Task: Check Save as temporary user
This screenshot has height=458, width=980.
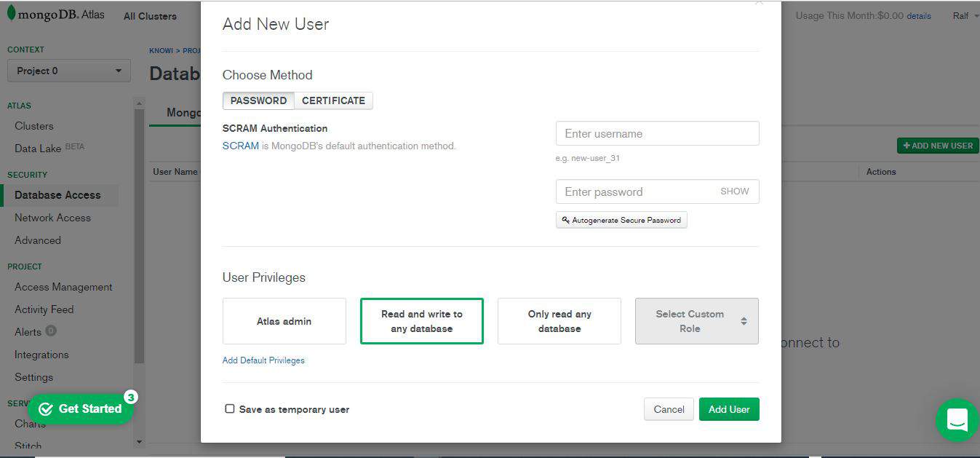Action: (229, 408)
